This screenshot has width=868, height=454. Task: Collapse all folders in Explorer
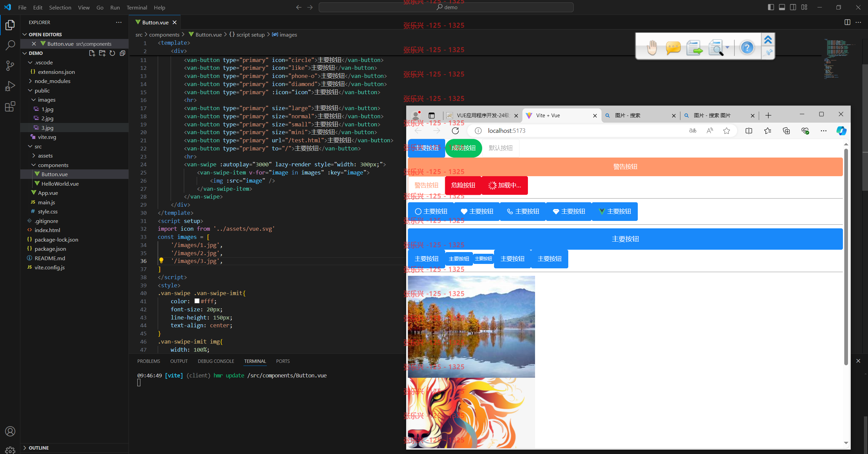[x=122, y=53]
